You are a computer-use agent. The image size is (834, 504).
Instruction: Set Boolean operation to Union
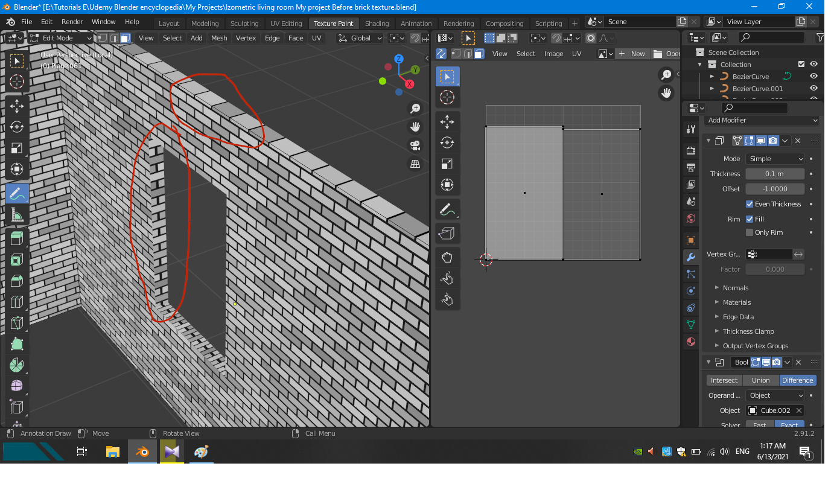[760, 380]
